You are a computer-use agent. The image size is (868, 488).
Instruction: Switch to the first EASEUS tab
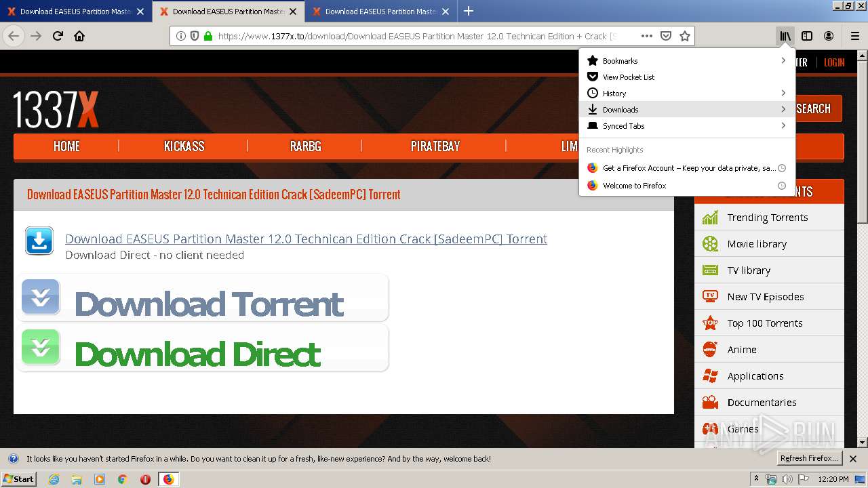pos(76,12)
